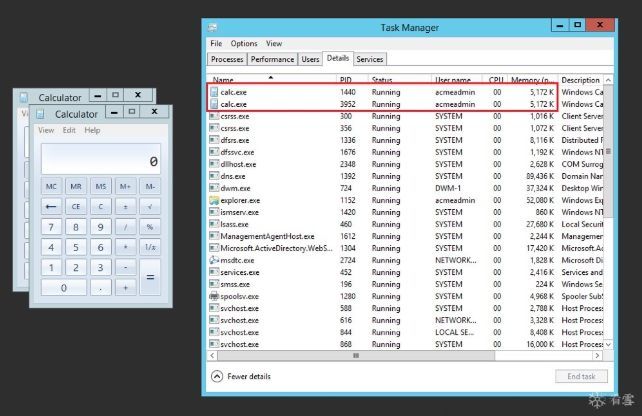Sort by the CPU column header
Image resolution: width=642 pixels, height=416 pixels.
pyautogui.click(x=495, y=79)
